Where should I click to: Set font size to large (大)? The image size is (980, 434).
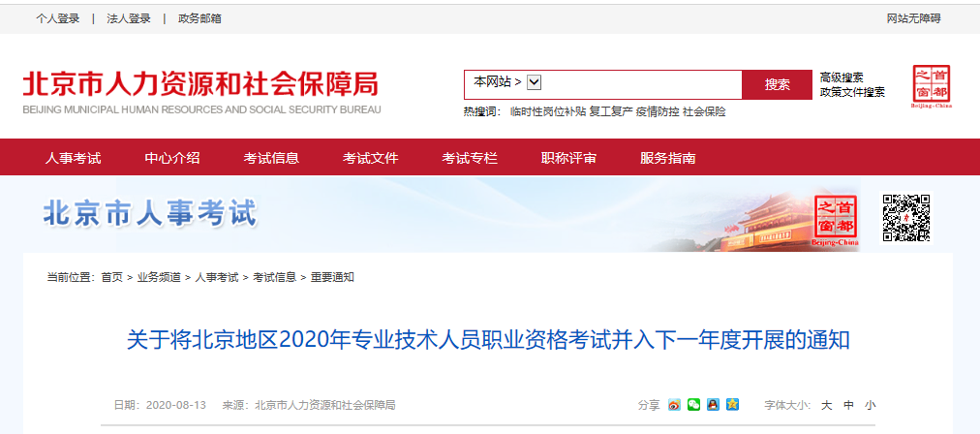pos(826,405)
